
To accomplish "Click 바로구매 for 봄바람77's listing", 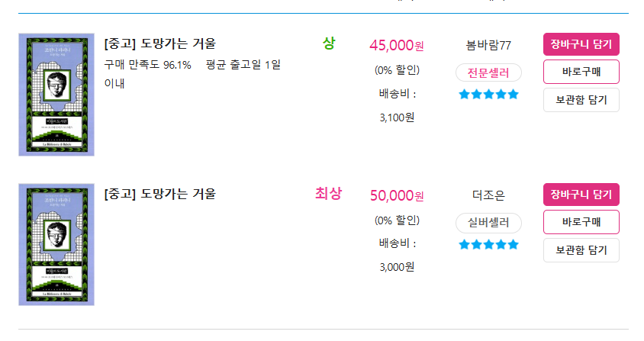I will pyautogui.click(x=581, y=72).
